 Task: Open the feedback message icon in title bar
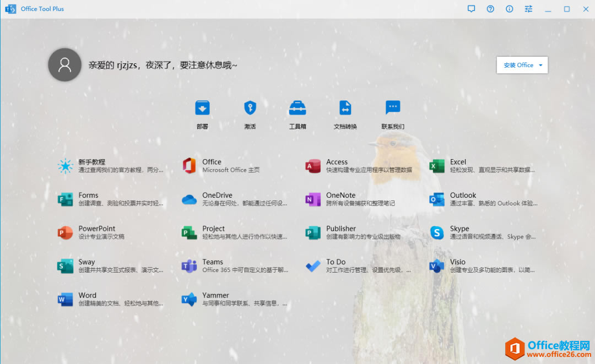(x=471, y=9)
